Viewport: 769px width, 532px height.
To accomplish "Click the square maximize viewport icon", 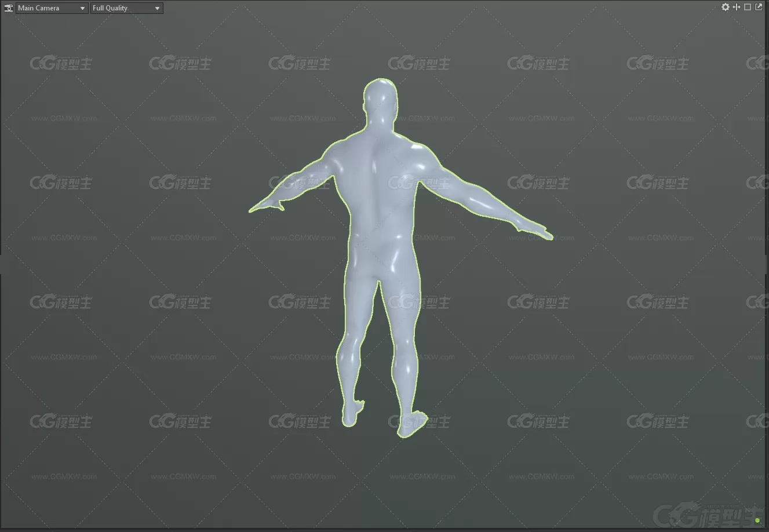I will pos(748,7).
